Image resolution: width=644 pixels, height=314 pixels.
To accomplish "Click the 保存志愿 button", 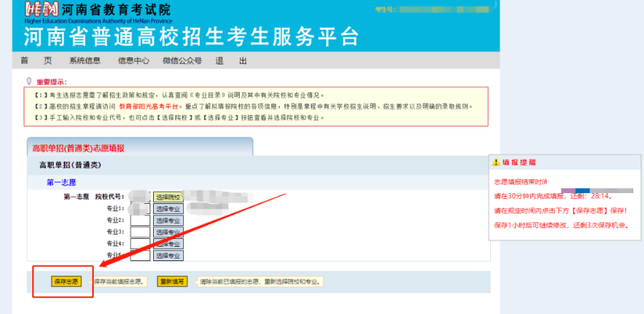I will (x=66, y=282).
